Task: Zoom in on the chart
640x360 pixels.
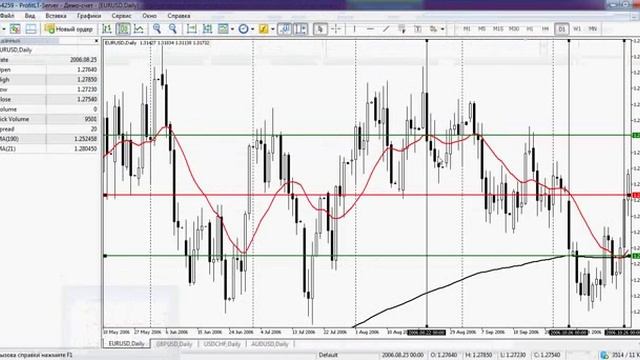Action: [x=157, y=29]
